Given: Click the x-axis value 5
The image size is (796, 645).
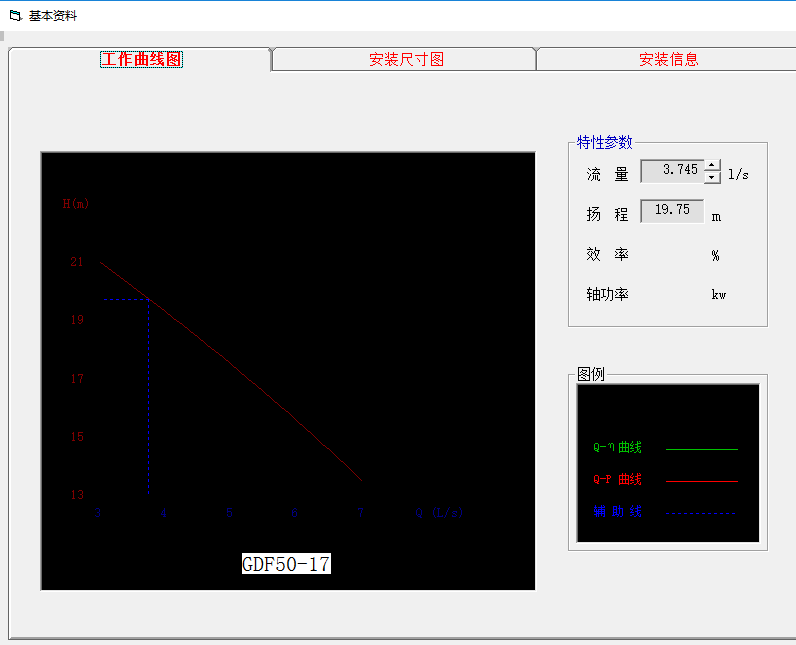Looking at the screenshot, I should 229,513.
